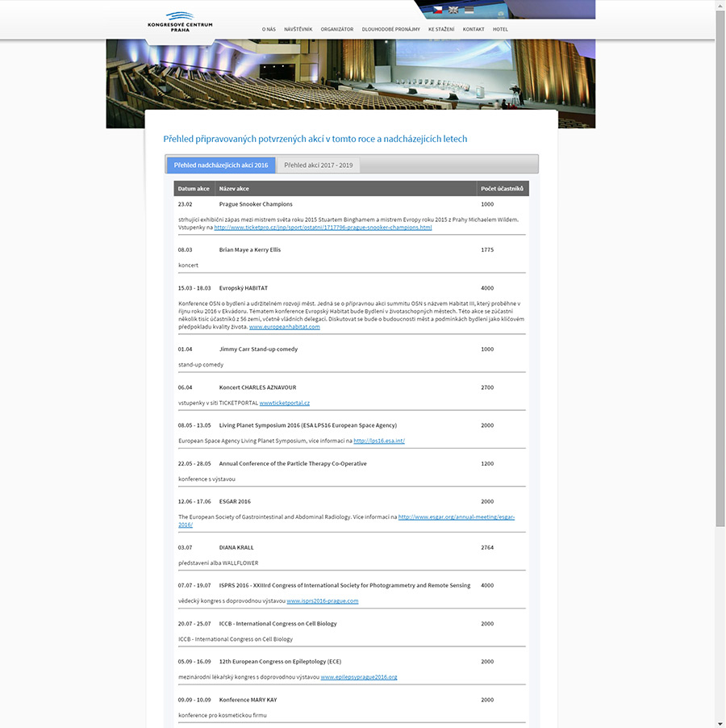Click the ESGAR 2016 event name
The image size is (726, 728).
coord(235,501)
